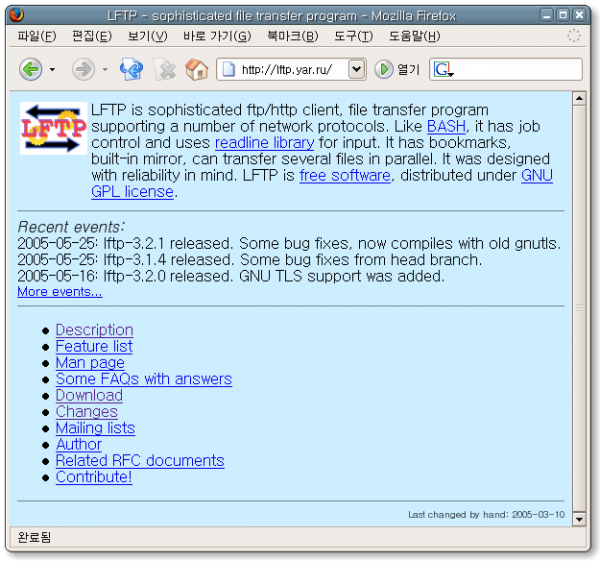
Task: Open the 북마크(B) menu
Action: (x=292, y=36)
